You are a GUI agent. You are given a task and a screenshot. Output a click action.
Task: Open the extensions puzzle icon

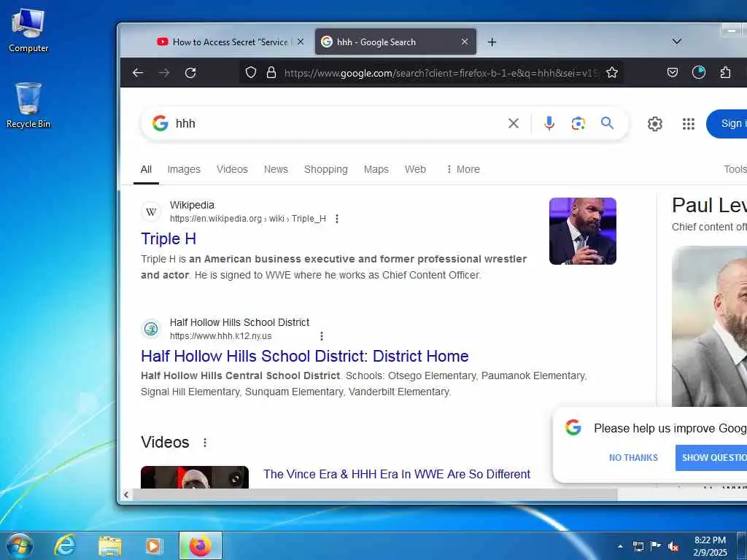[x=725, y=72]
